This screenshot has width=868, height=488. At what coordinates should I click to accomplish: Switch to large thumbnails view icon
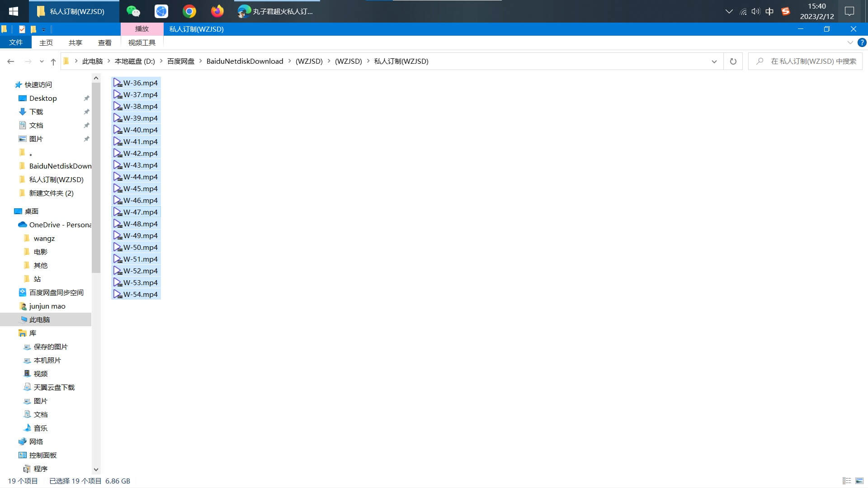point(859,481)
